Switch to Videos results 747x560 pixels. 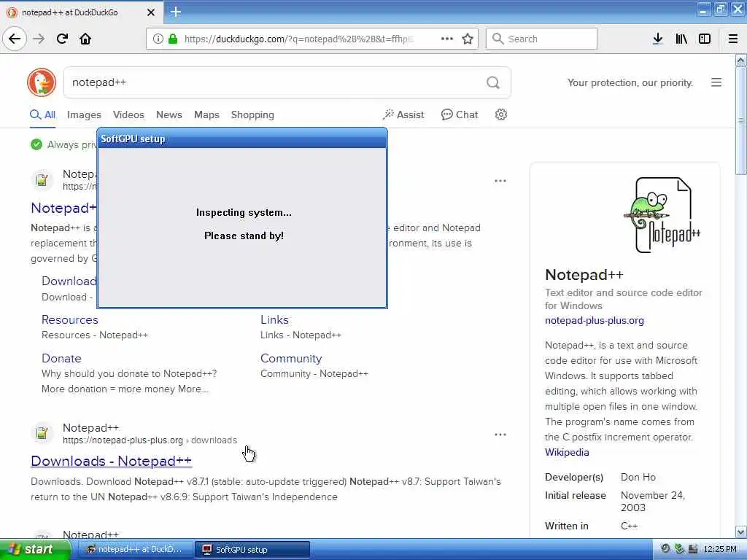coord(128,114)
